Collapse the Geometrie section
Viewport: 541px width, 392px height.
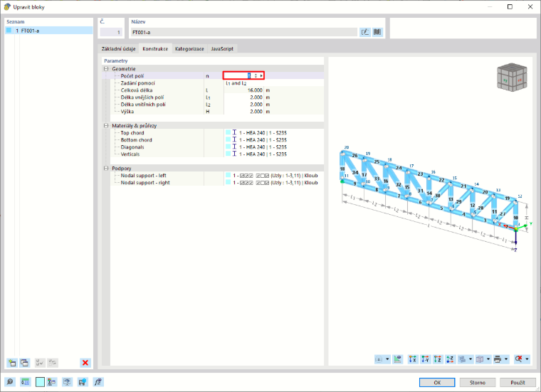[106, 68]
